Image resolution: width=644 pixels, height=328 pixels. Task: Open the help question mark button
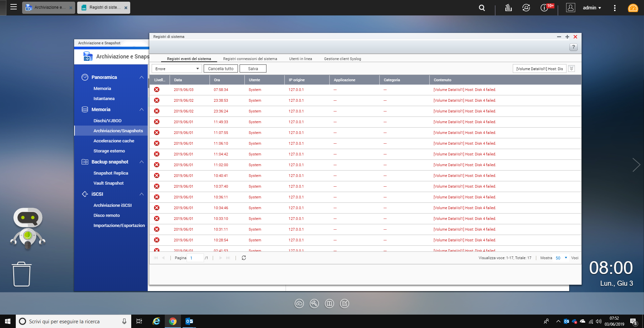(x=574, y=47)
